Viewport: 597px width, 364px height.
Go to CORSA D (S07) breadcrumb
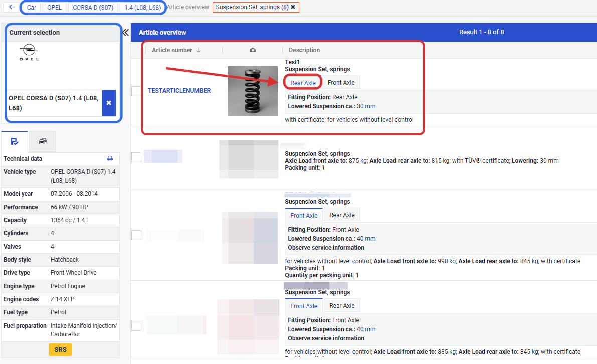click(93, 8)
